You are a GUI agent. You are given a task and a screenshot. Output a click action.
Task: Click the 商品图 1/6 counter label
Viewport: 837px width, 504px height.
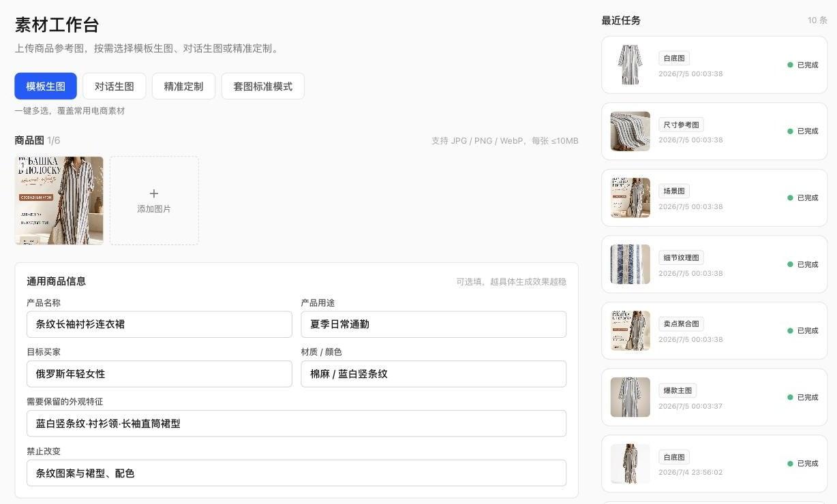(x=37, y=140)
